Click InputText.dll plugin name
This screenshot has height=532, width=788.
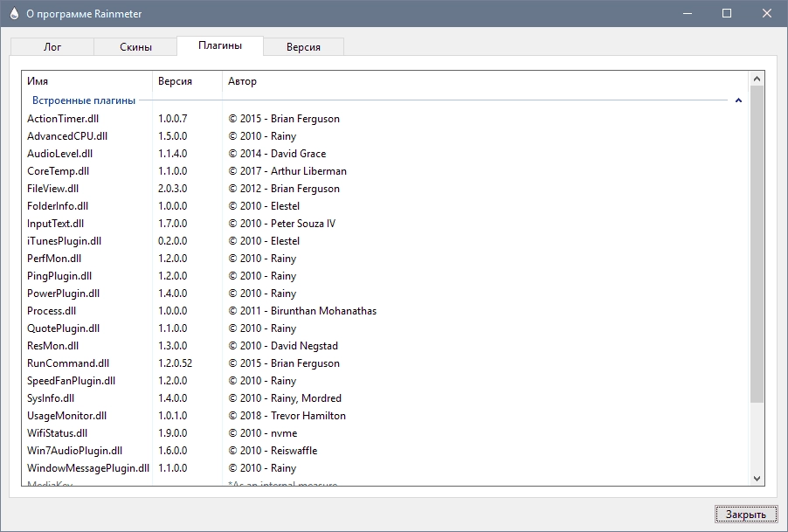point(55,224)
